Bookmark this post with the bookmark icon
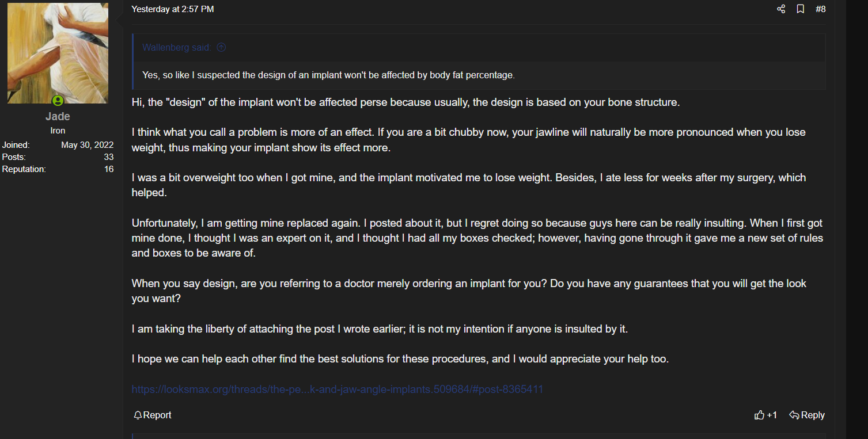Image resolution: width=868 pixels, height=439 pixels. tap(801, 9)
